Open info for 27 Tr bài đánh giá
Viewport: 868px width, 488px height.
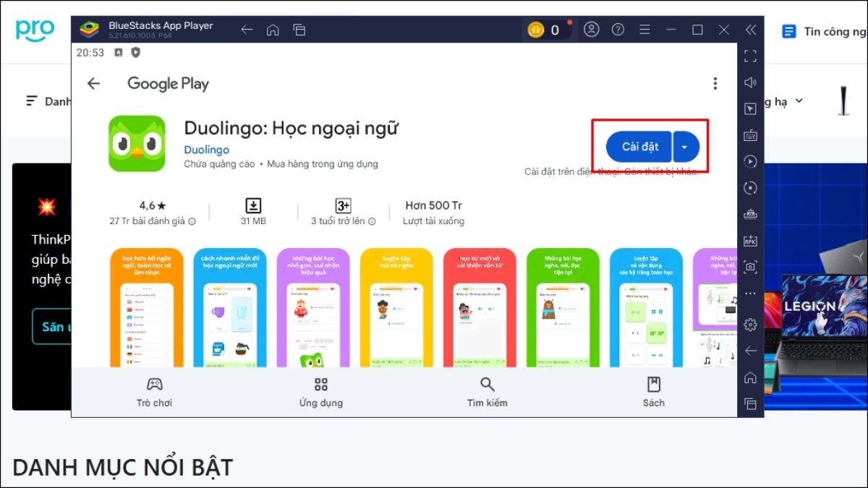pyautogui.click(x=192, y=221)
